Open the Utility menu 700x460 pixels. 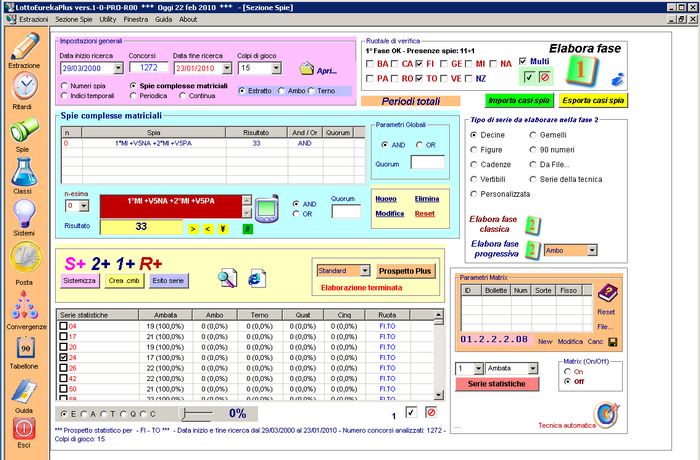tap(108, 20)
